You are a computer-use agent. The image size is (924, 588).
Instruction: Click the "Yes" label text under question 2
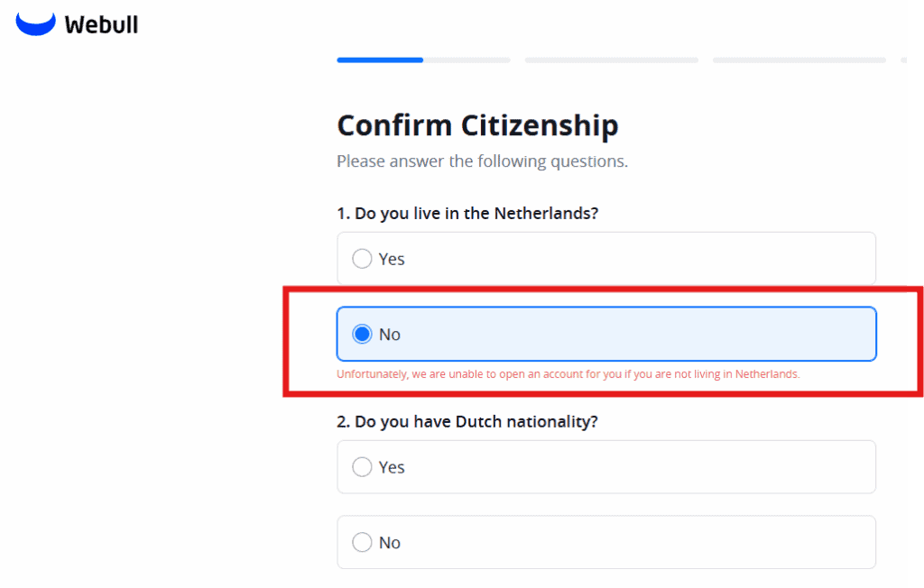(x=392, y=467)
